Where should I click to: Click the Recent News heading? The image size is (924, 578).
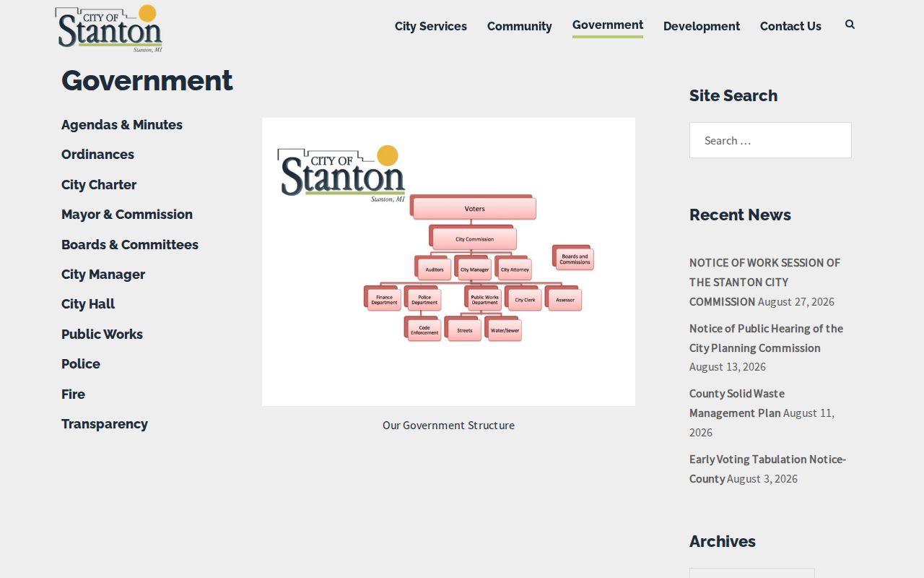pyautogui.click(x=740, y=215)
